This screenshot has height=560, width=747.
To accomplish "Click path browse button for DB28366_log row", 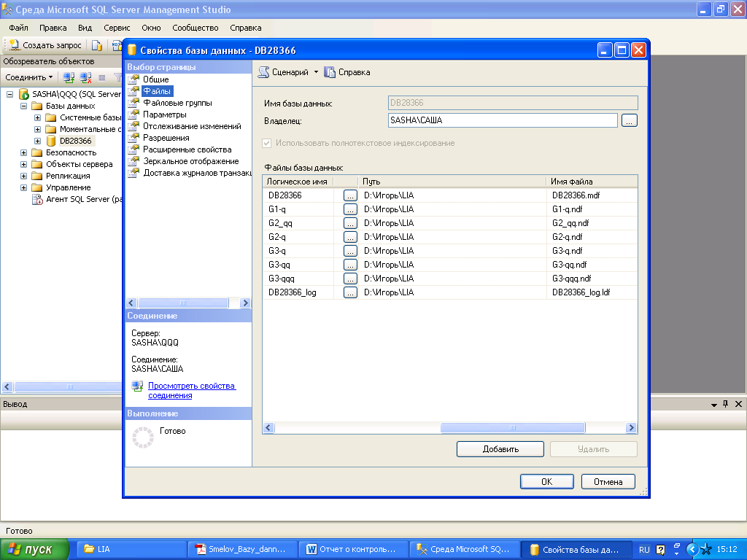I will tap(350, 293).
